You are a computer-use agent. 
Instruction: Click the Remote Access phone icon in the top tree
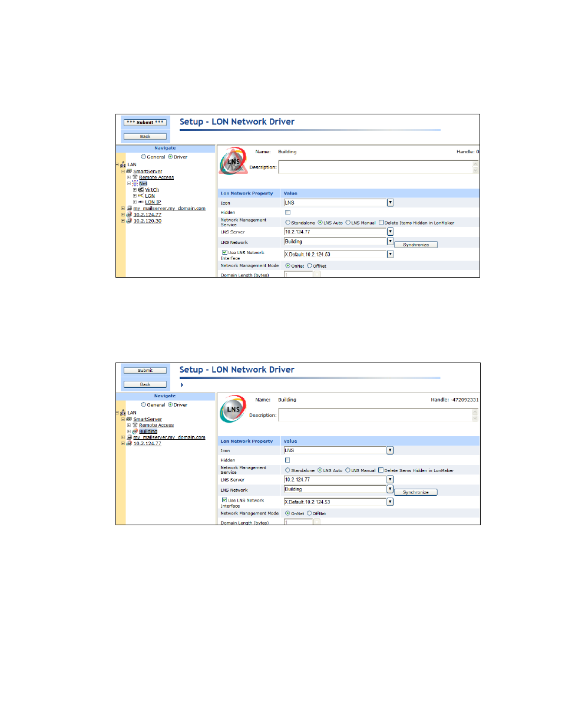135,177
